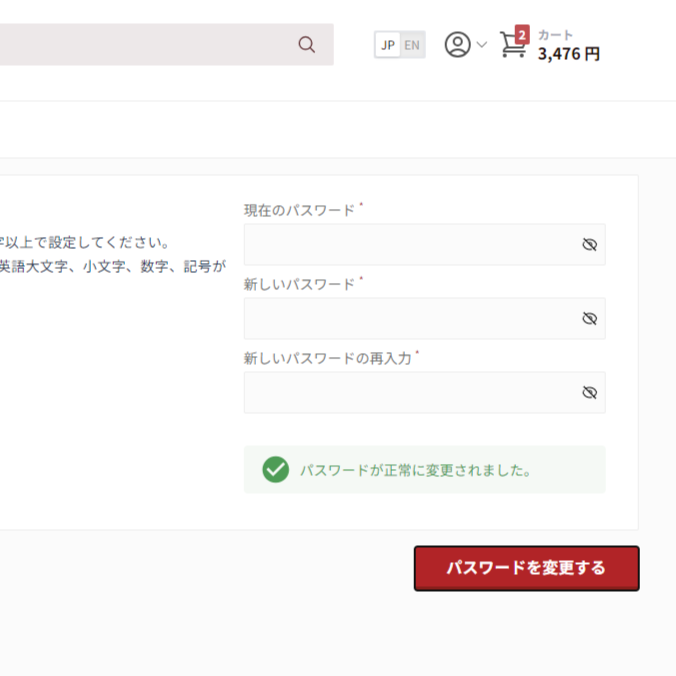This screenshot has height=676, width=676.
Task: Switch language to EN
Action: pyautogui.click(x=412, y=45)
